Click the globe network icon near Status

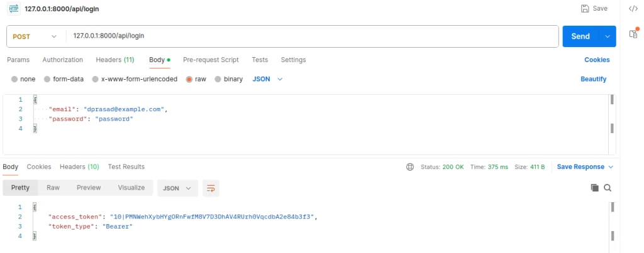(x=410, y=167)
